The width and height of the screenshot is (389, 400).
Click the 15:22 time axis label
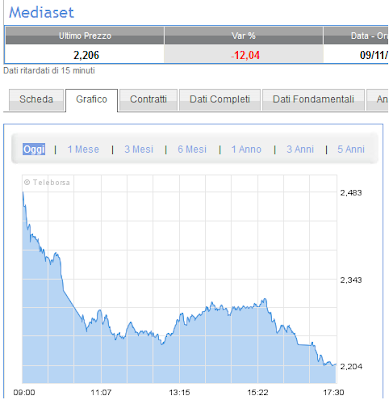click(258, 392)
